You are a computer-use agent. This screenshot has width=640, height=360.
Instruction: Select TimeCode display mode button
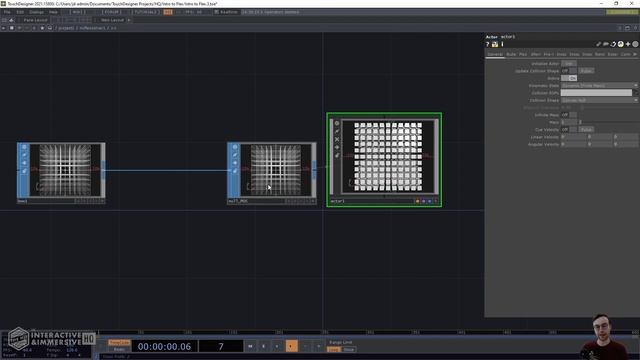[119, 343]
